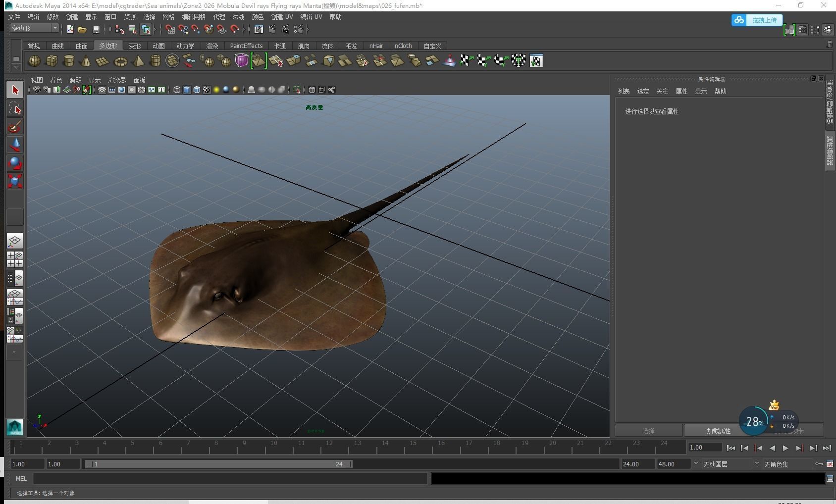Click the purple cube shelf icon

(241, 61)
